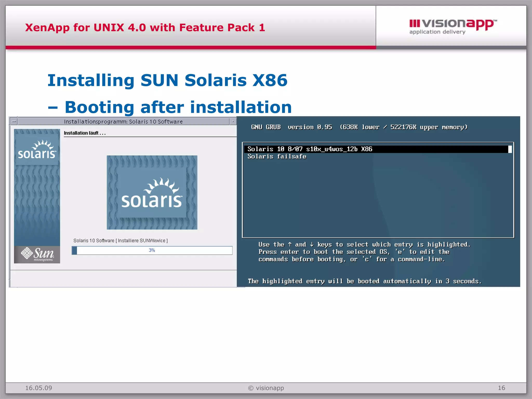This screenshot has height=399, width=532.
Task: Click the 3% label in progress bar
Action: coord(152,250)
